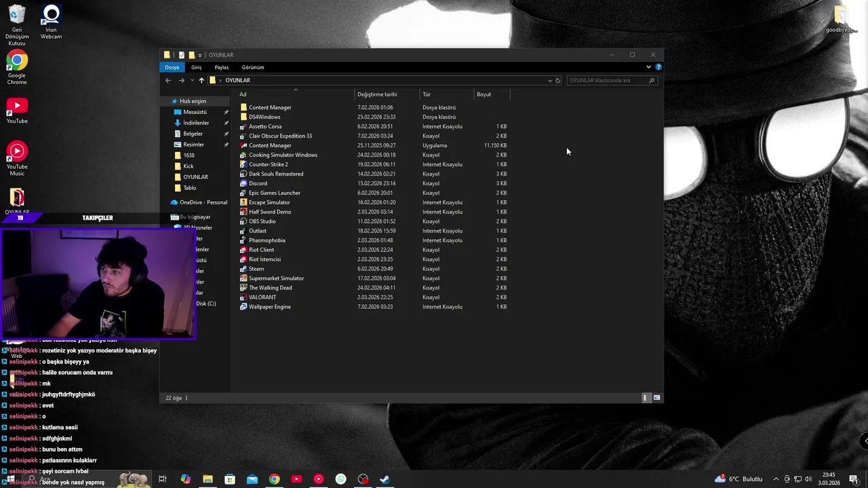Go back with the Back arrow

point(168,81)
